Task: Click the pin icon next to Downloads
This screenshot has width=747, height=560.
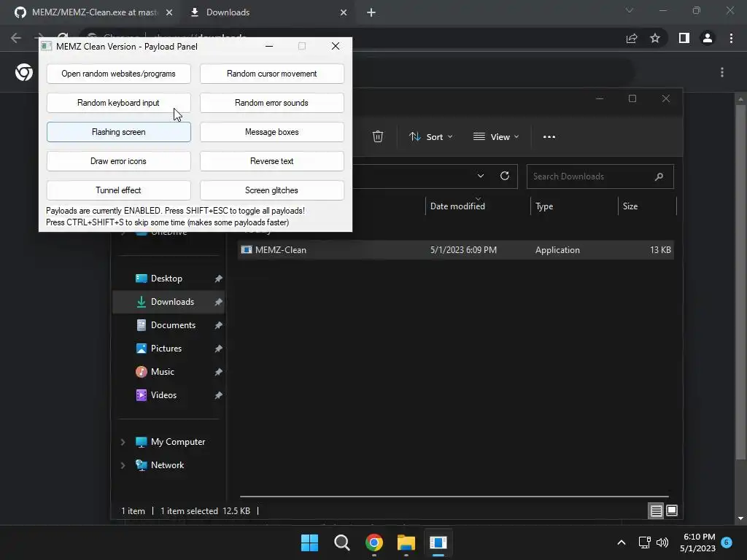Action: (x=218, y=302)
